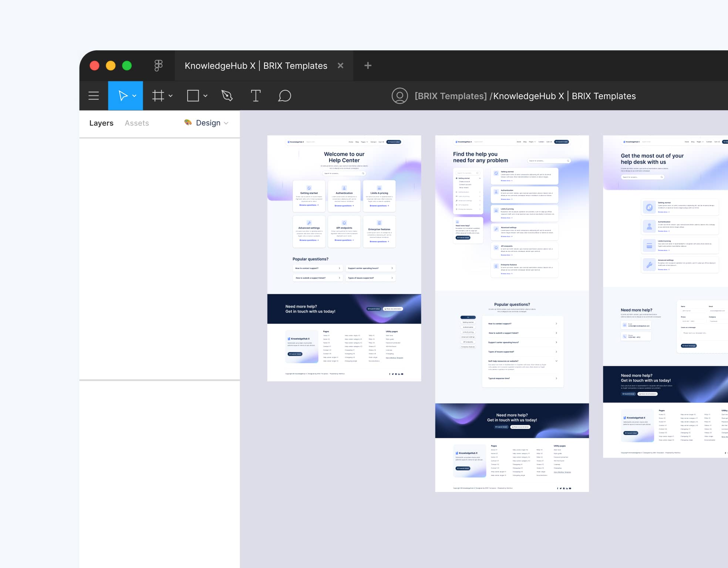The height and width of the screenshot is (568, 728).
Task: Click the Figma logo in the tab bar
Action: pos(159,65)
